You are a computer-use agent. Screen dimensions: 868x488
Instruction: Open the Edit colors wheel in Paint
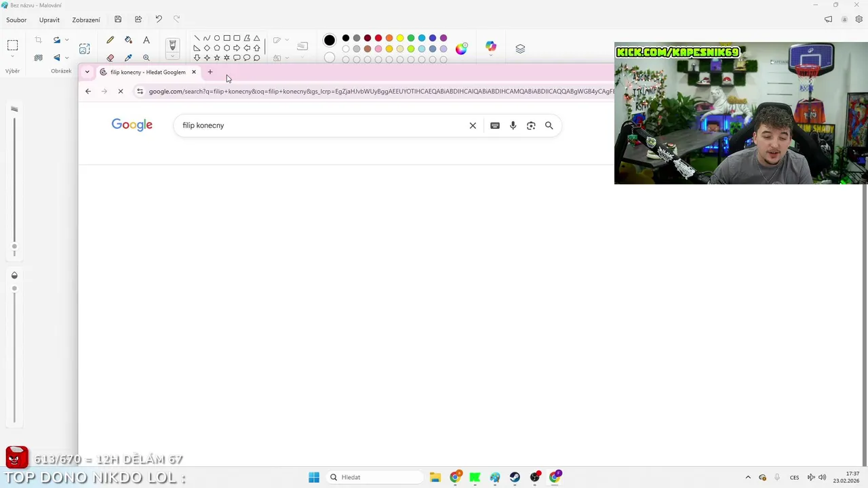(x=462, y=48)
